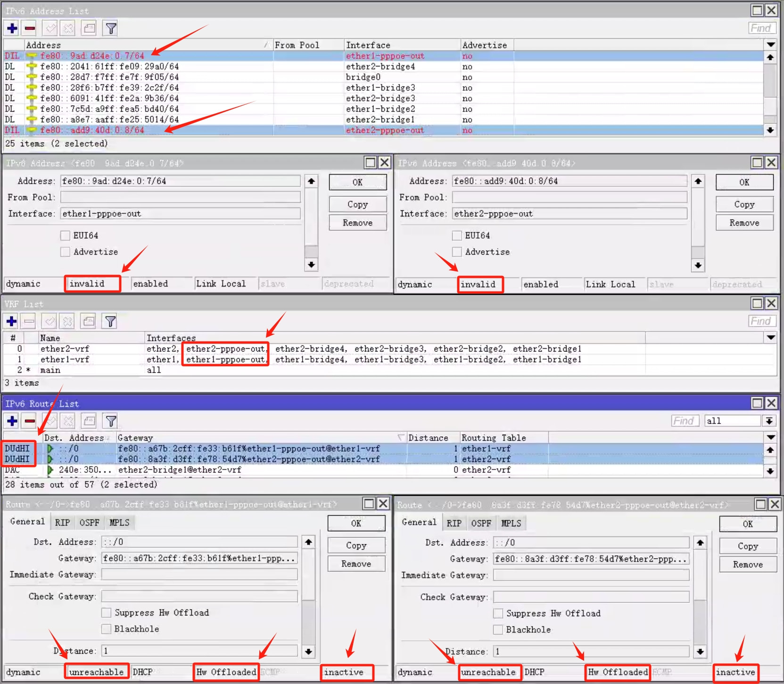Open RIP tab in ether1-vrf route dialog
784x684 pixels.
(x=62, y=523)
